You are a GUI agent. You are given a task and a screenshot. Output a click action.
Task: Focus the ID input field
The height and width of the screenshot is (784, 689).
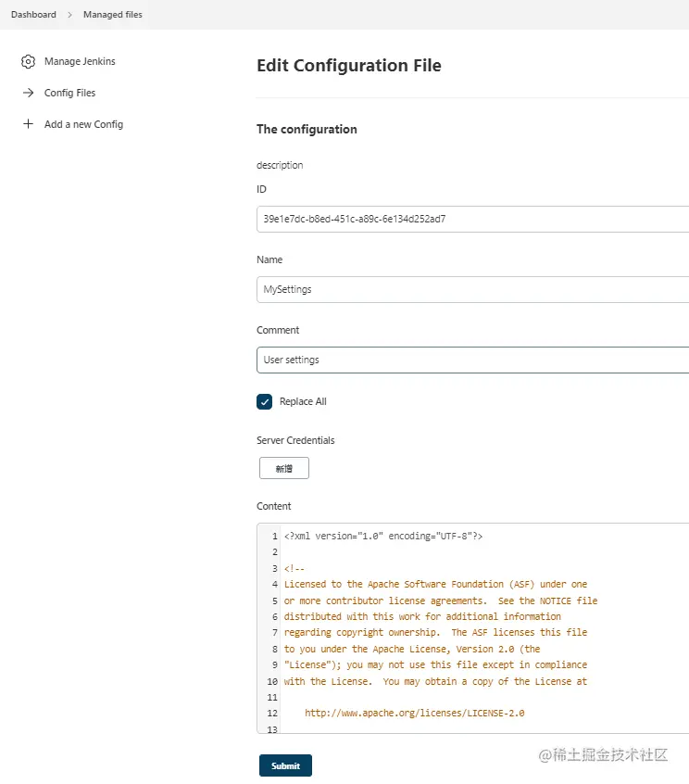pos(472,219)
